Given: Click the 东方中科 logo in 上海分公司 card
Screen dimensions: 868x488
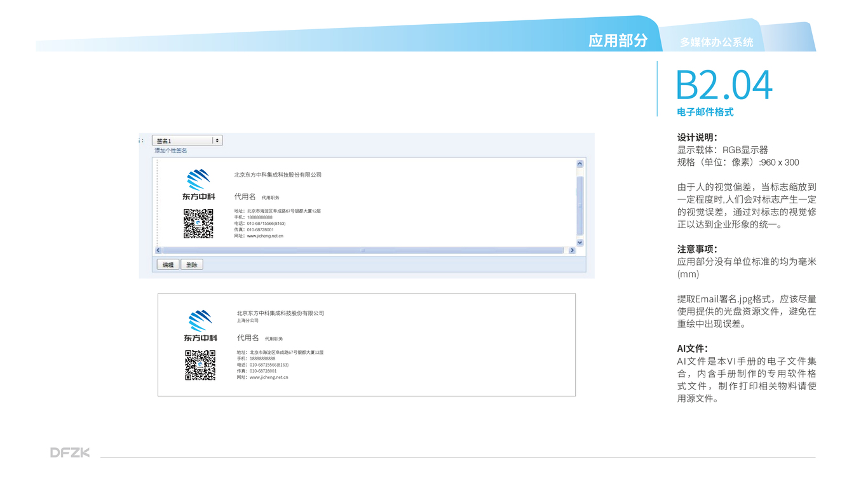Looking at the screenshot, I should tap(201, 326).
